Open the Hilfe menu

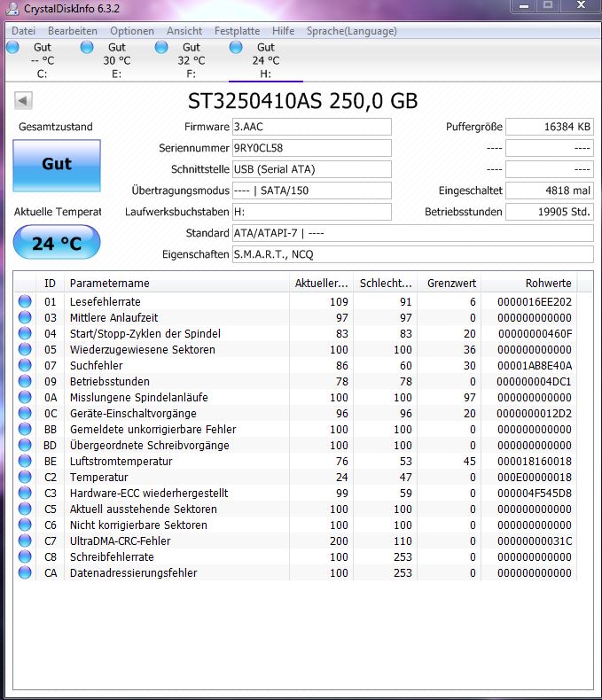point(283,31)
